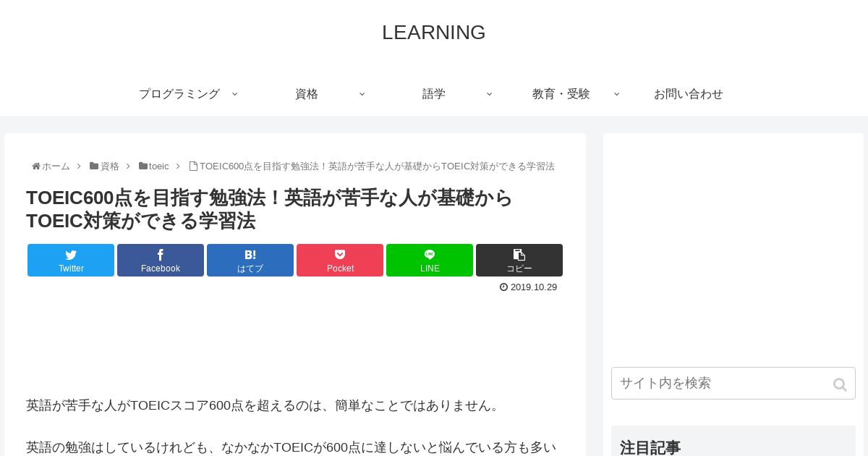Viewport: 868px width, 456px height.
Task: Click the Facebook share button label
Action: (161, 269)
